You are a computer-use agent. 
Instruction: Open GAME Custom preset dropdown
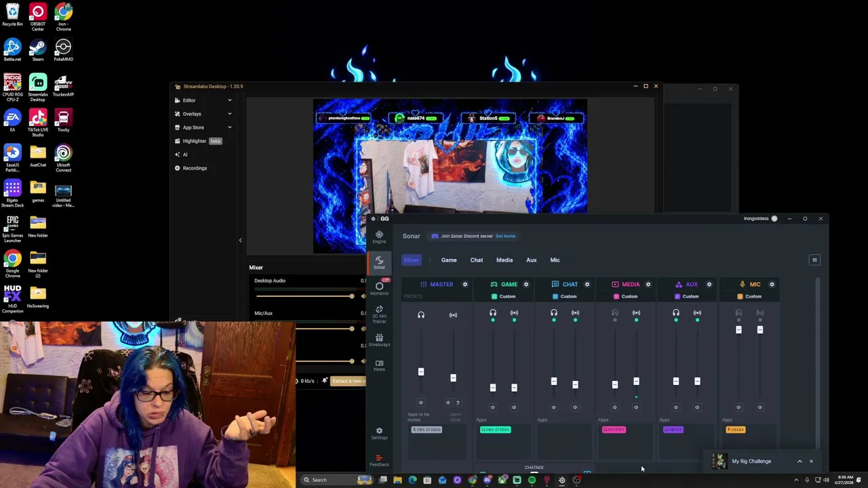pos(503,297)
